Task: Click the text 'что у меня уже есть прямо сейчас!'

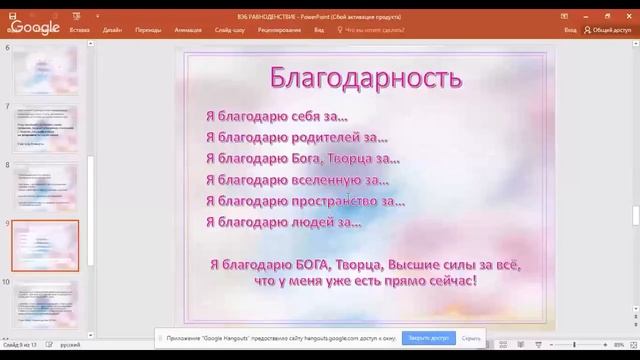Action: click(x=365, y=281)
